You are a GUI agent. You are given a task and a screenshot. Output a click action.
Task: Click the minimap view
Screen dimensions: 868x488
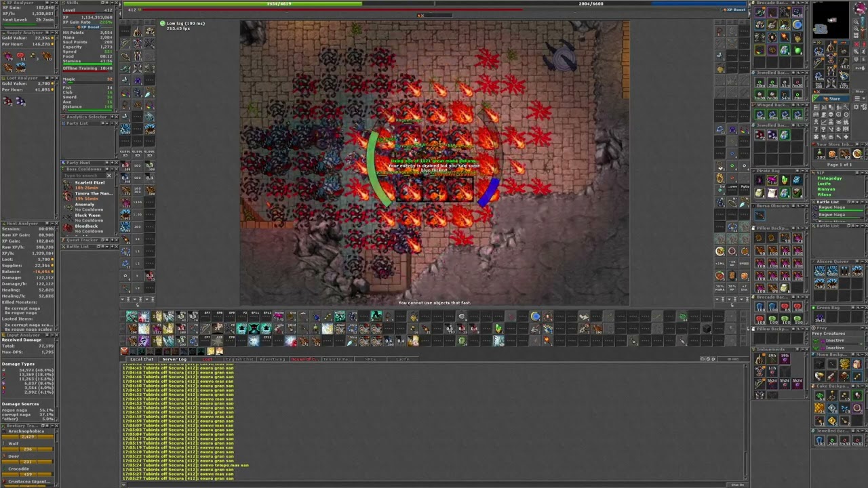(x=831, y=22)
